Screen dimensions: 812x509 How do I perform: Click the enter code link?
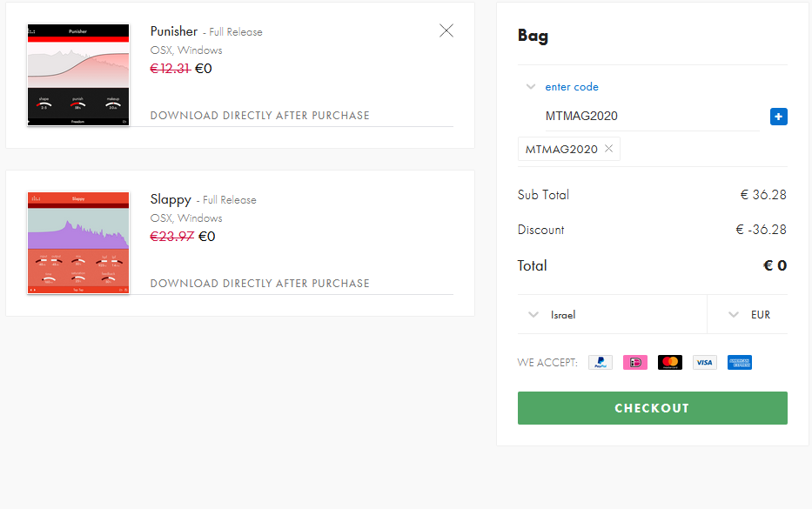572,87
